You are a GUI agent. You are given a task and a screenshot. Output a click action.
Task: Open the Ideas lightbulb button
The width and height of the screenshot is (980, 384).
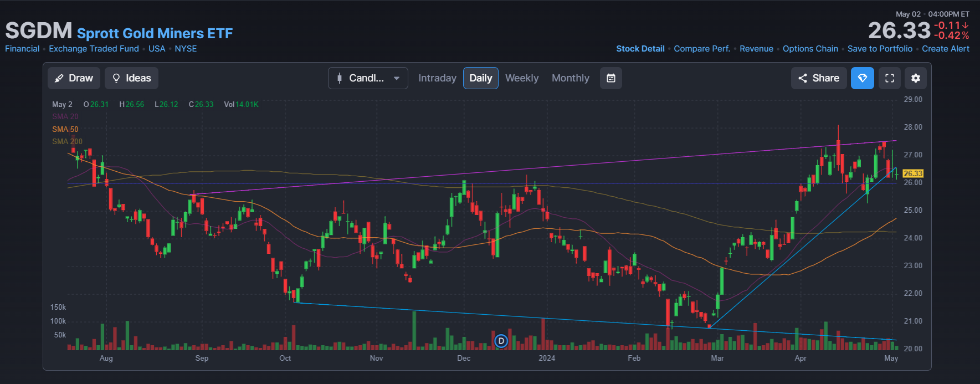tap(131, 78)
